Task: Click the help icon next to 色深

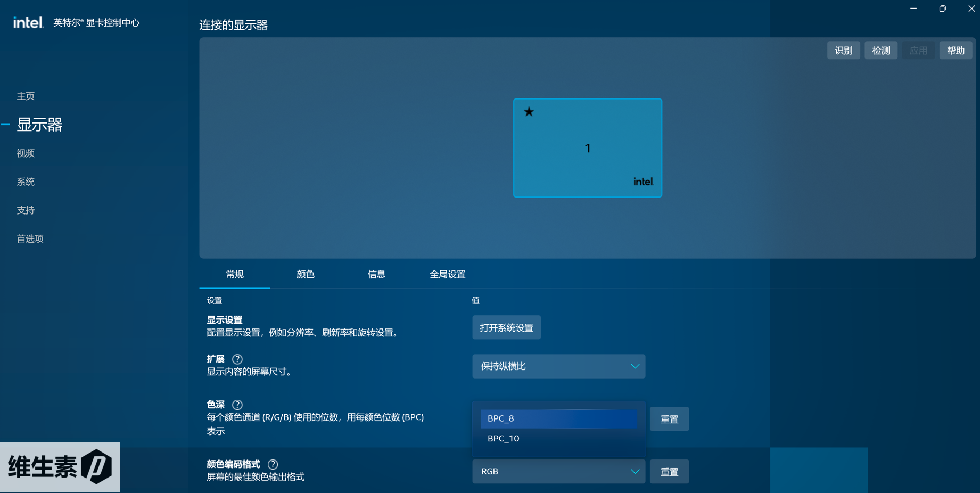Action: tap(237, 405)
